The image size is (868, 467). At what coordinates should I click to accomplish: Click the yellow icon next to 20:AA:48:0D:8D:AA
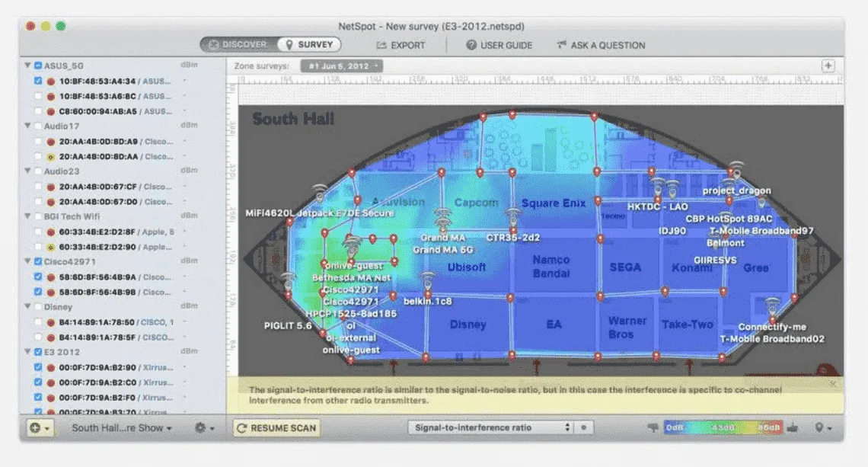click(50, 157)
